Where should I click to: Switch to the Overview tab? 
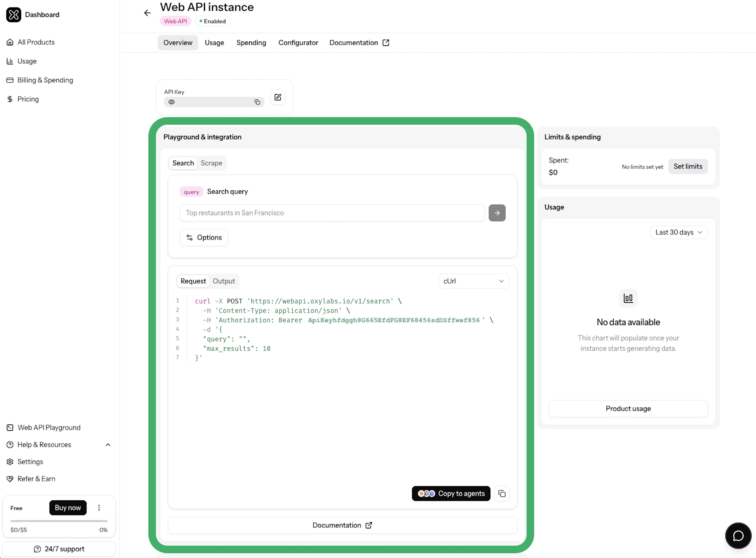coord(178,43)
